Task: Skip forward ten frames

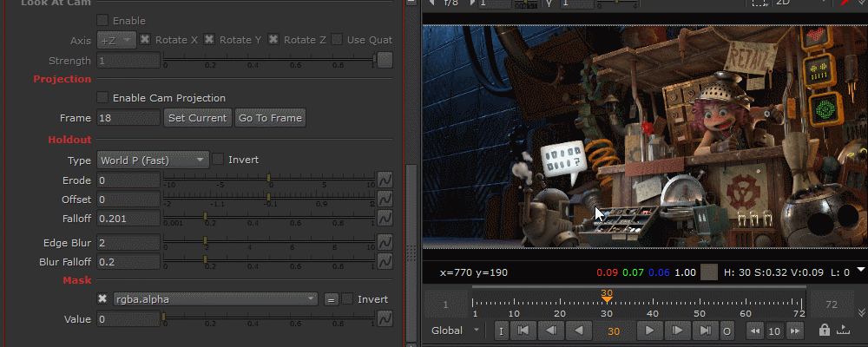Action: pyautogui.click(x=795, y=331)
